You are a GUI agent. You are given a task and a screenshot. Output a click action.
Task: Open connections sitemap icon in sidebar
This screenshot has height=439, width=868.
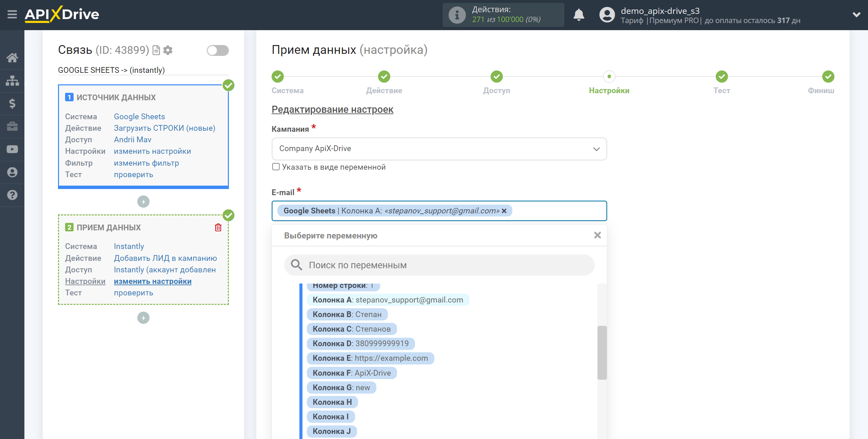(x=12, y=81)
